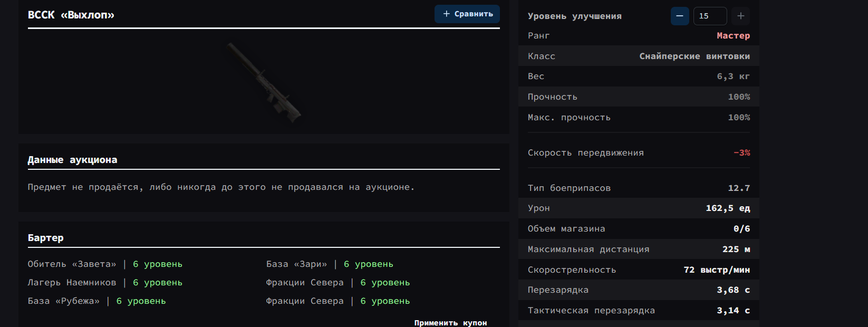Click the rank value «Мастер»
Viewport: 868px width, 327px height.
733,36
